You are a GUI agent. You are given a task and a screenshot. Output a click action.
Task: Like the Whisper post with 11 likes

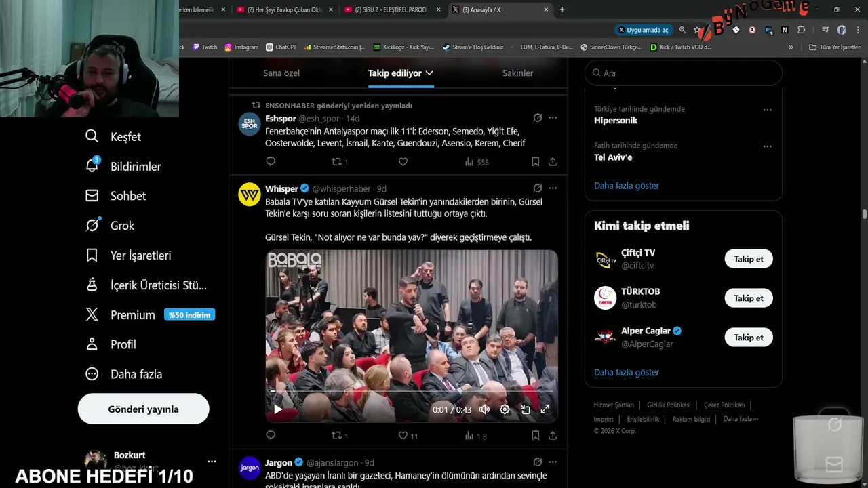click(x=408, y=436)
